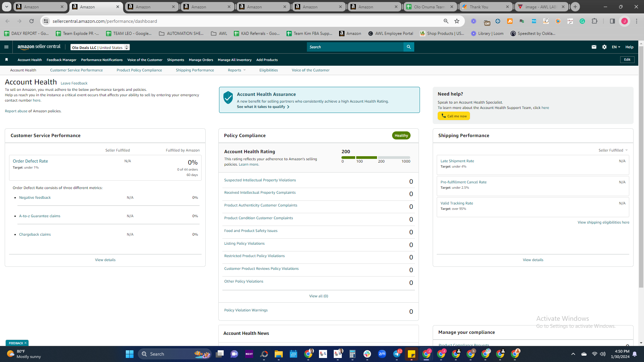Open Shipments in the favorites bar
Image resolution: width=644 pixels, height=362 pixels.
[175, 60]
